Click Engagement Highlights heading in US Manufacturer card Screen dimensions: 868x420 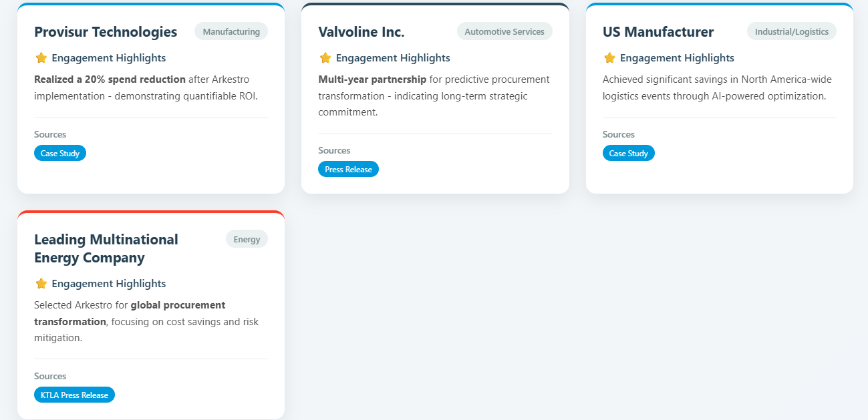[677, 58]
